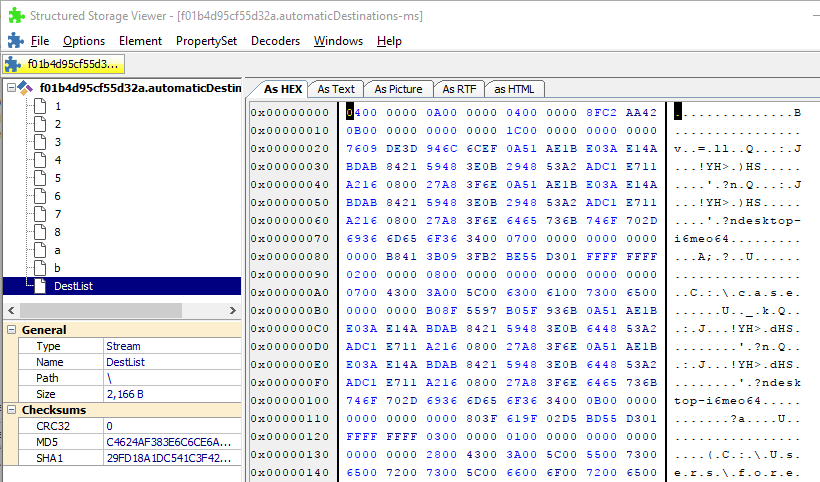820x482 pixels.
Task: Switch to the As RTF tab
Action: [x=459, y=89]
